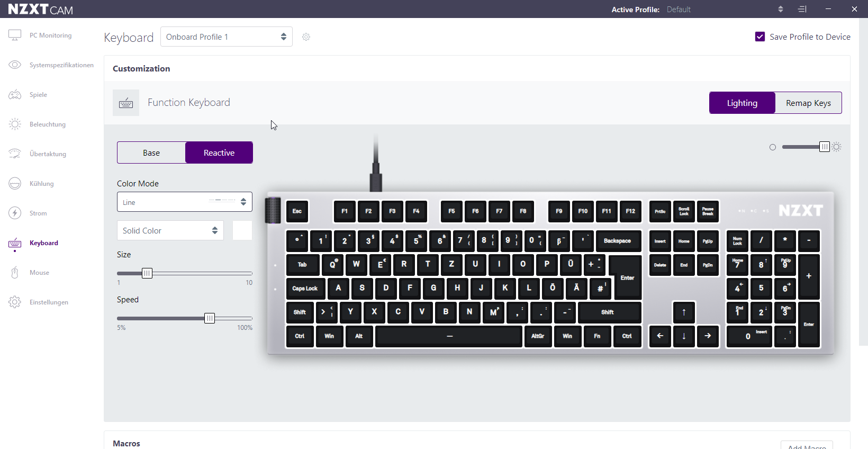Screen dimensions: 868x449
Task: Open Einstellungen section label
Action: coord(49,302)
